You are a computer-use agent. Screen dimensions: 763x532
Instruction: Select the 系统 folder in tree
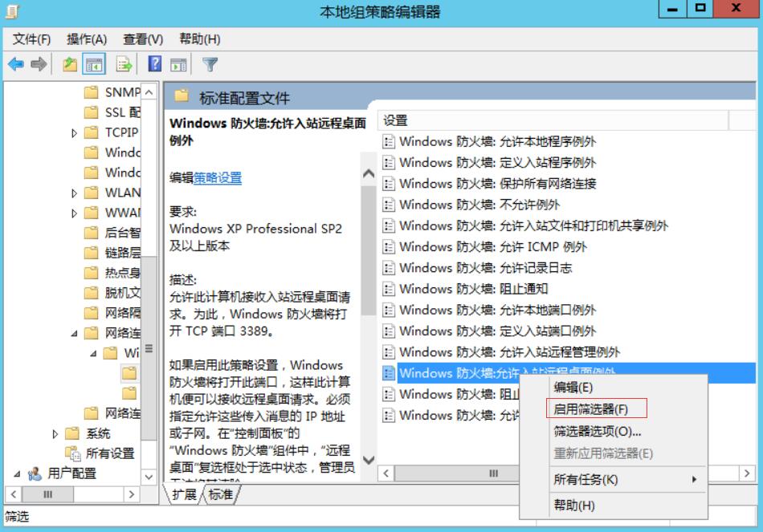88,433
